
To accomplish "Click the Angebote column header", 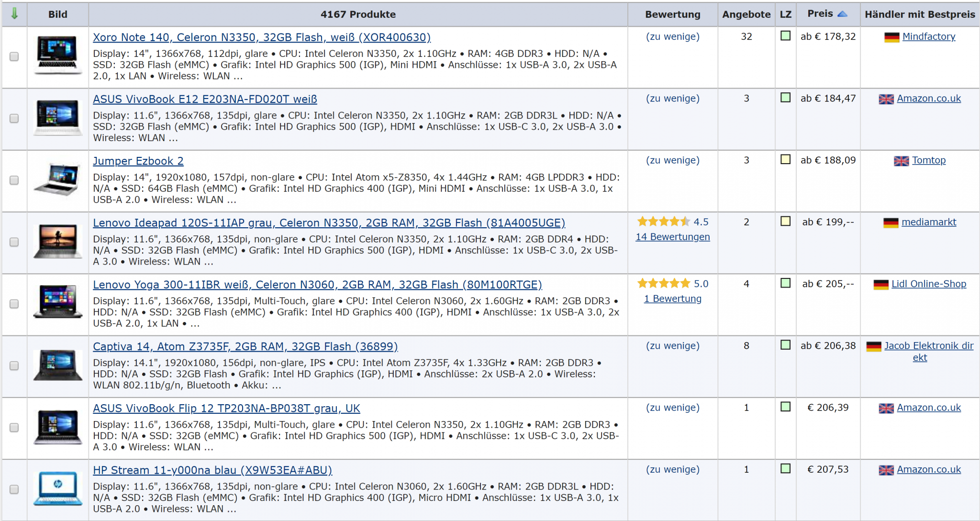I will 746,14.
